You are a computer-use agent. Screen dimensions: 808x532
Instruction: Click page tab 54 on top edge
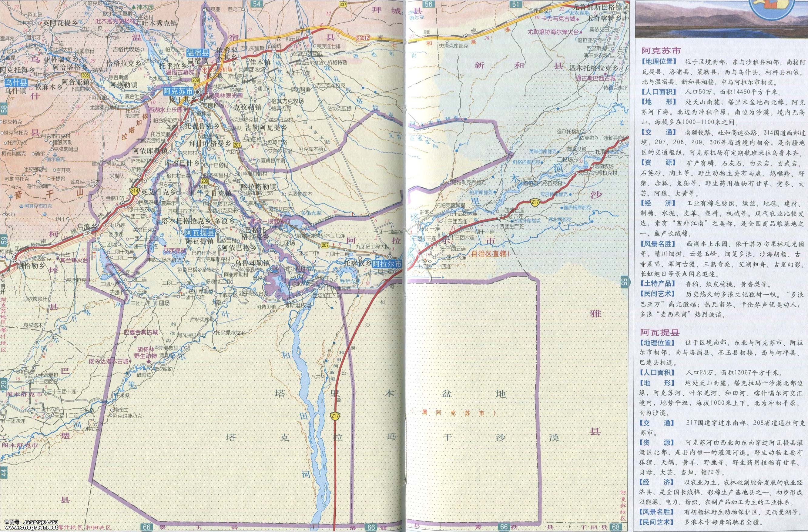pyautogui.click(x=257, y=4)
